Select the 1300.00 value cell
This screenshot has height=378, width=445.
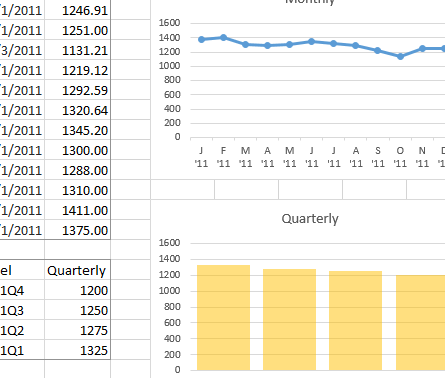77,150
